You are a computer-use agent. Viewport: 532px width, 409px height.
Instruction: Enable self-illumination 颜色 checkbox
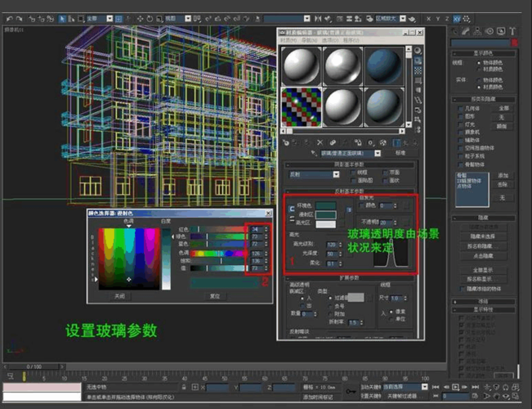(361, 205)
